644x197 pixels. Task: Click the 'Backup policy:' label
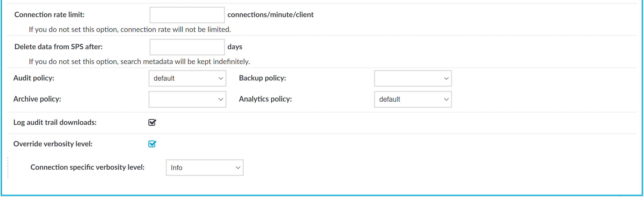point(262,78)
